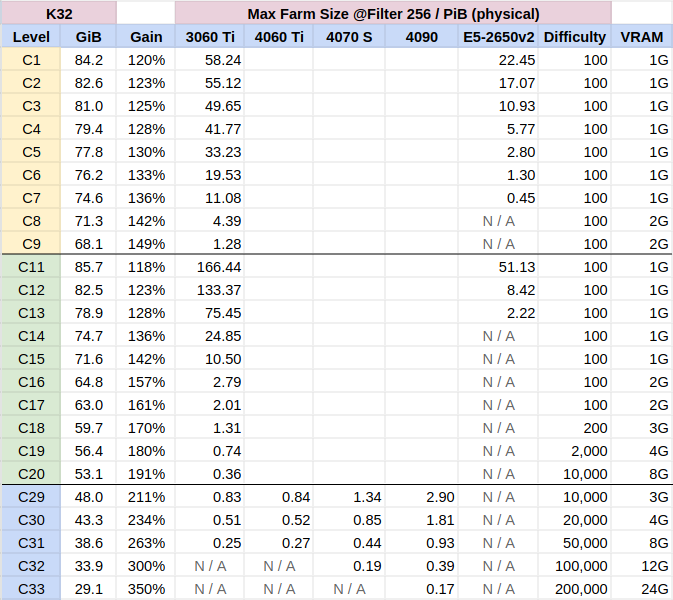Click the GiB column header
The width and height of the screenshot is (673, 600).
click(88, 36)
